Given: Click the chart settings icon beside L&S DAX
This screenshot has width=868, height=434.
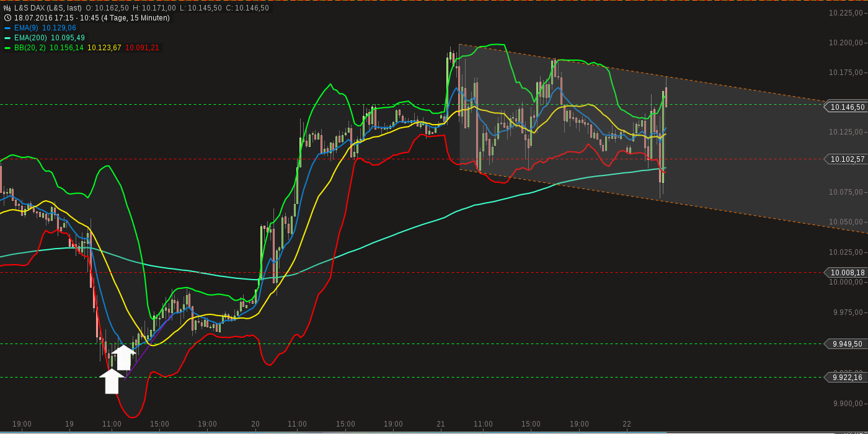Looking at the screenshot, I should click(7, 8).
